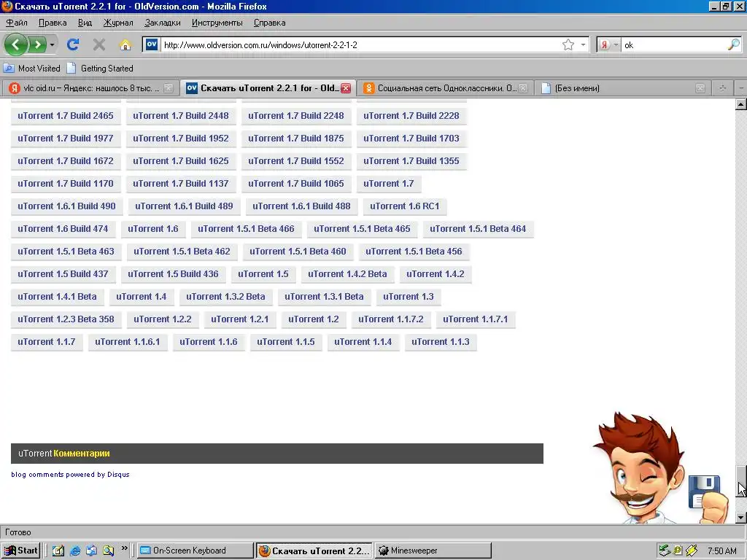Click the yellow lightning tray icon
Image resolution: width=747 pixels, height=560 pixels.
692,551
